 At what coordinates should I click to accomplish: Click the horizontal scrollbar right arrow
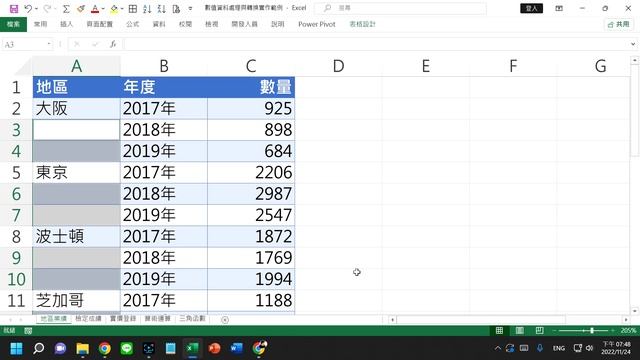(626, 320)
